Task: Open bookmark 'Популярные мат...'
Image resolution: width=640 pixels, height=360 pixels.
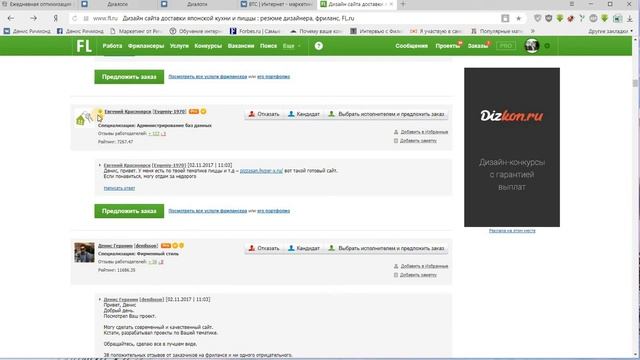Action: pyautogui.click(x=497, y=31)
